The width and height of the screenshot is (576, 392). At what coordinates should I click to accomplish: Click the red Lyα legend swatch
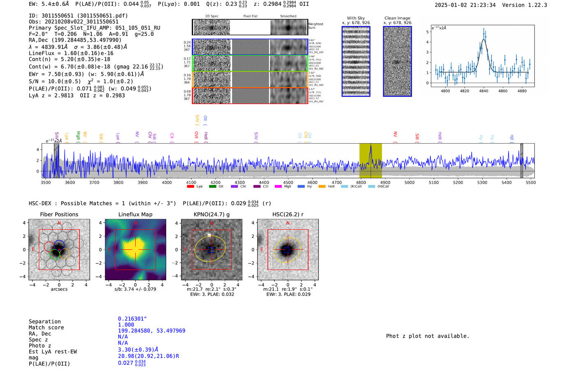[x=190, y=186]
